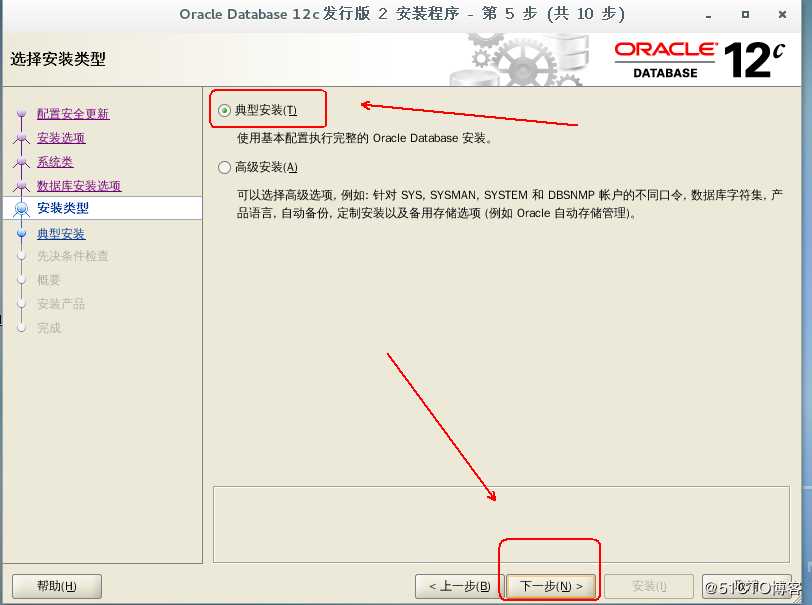The height and width of the screenshot is (605, 812).
Task: Click the step circle beside 概要
Action: click(21, 280)
